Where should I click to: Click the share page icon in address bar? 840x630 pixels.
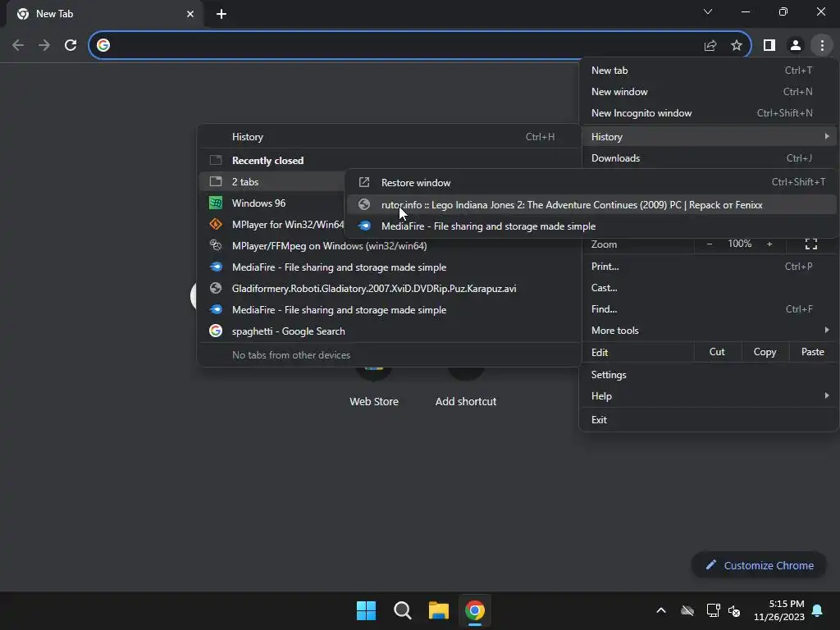[710, 45]
